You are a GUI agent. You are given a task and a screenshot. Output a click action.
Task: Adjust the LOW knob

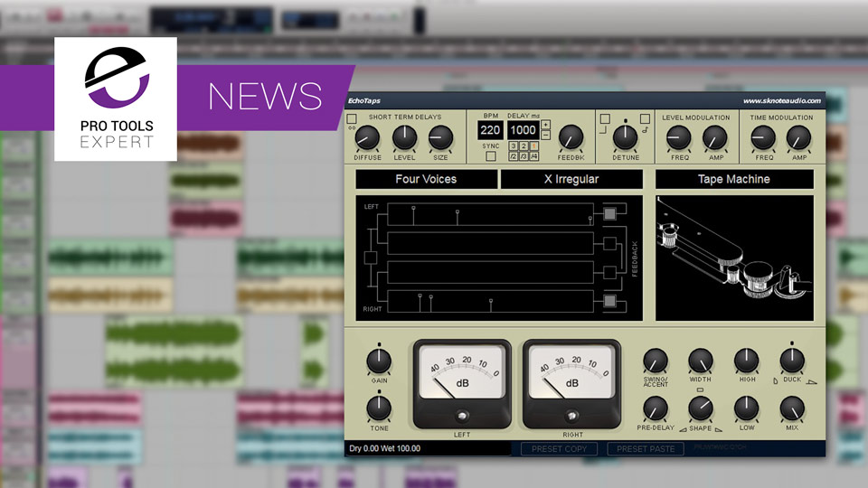[x=747, y=408]
